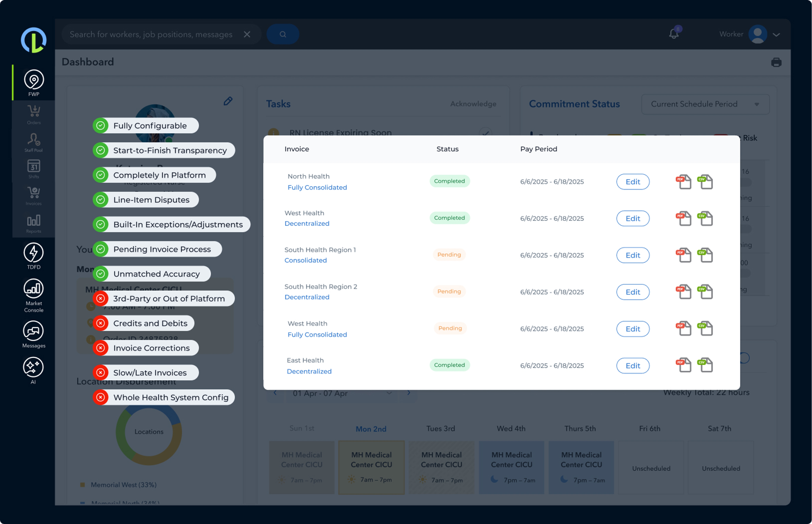The image size is (812, 524).
Task: Select the Wed 4th day tab
Action: coord(511,429)
